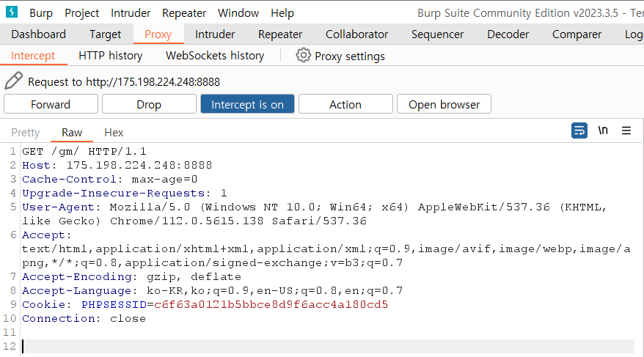644x357 pixels.
Task: Open the Help menu
Action: [x=282, y=12]
